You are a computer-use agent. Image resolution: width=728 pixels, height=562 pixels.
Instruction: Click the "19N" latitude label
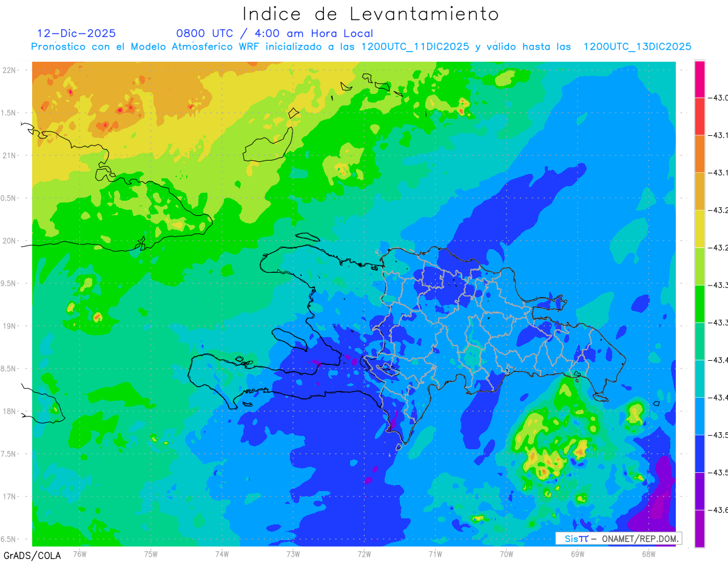(9, 326)
